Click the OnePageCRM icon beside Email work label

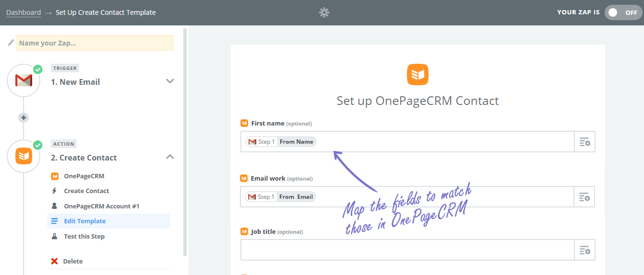244,178
